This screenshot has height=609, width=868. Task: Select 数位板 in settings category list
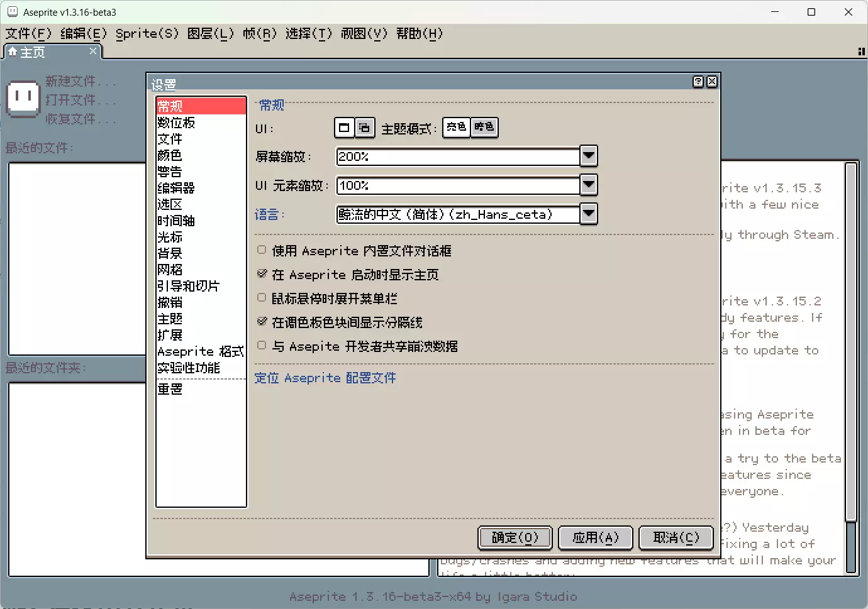tap(201, 122)
